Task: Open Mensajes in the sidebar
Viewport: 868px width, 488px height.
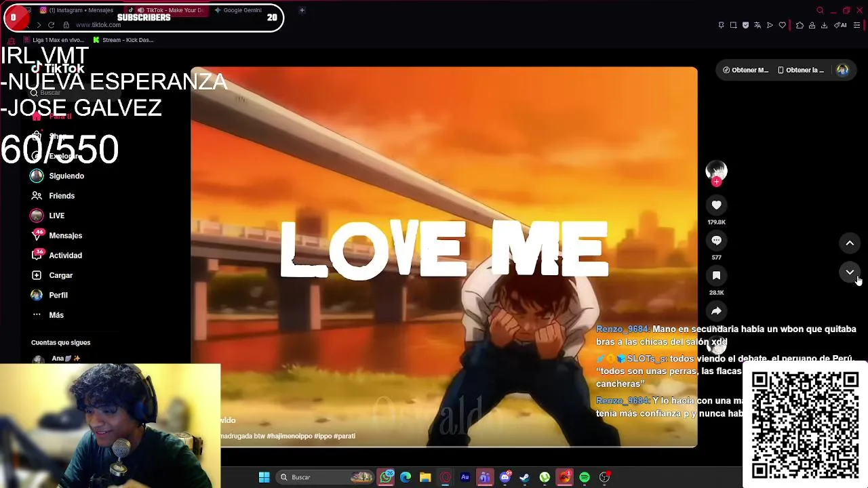Action: [57, 235]
